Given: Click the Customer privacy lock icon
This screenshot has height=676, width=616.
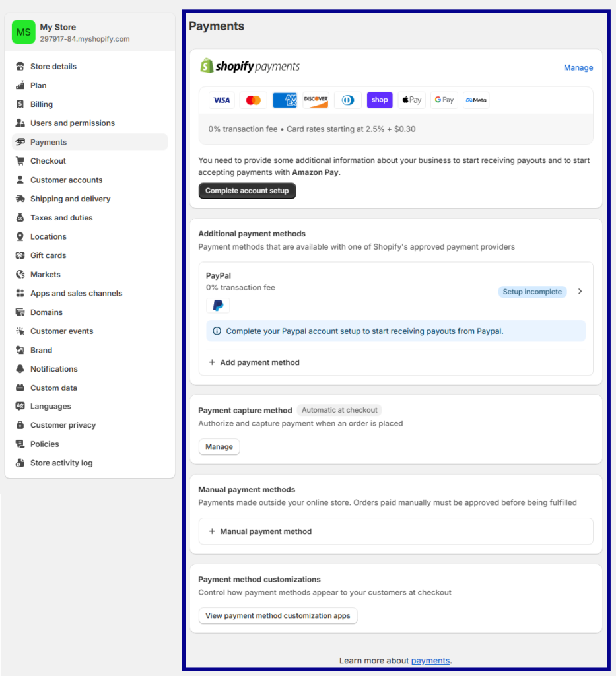Looking at the screenshot, I should point(20,425).
